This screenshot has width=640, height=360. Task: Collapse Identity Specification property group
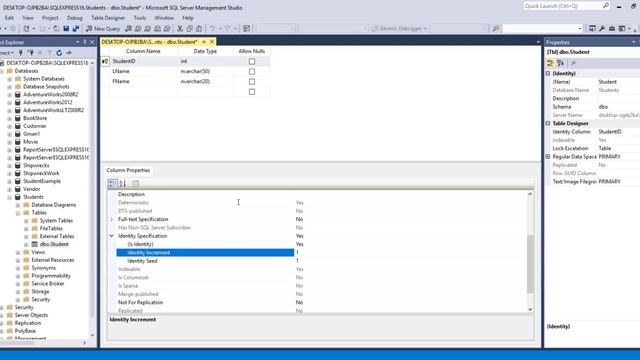coord(111,236)
